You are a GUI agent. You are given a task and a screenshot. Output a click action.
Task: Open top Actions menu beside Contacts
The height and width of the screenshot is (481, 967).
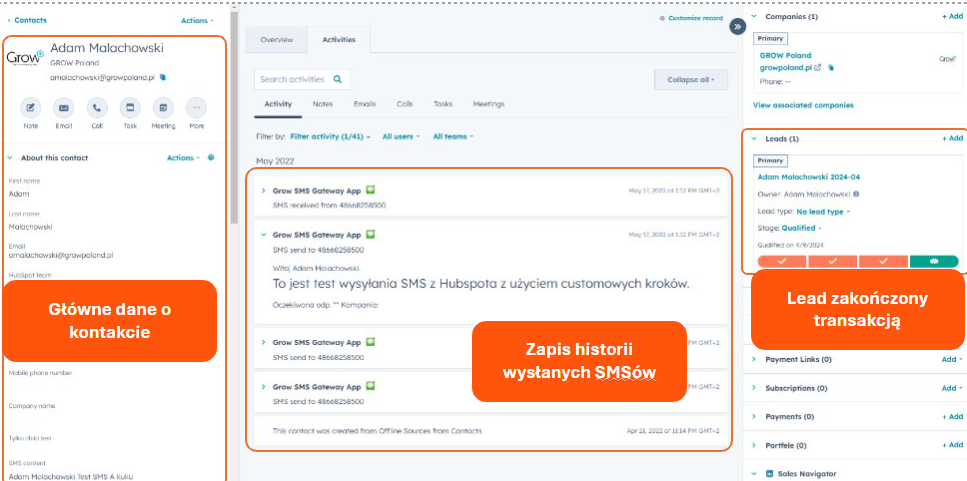197,20
